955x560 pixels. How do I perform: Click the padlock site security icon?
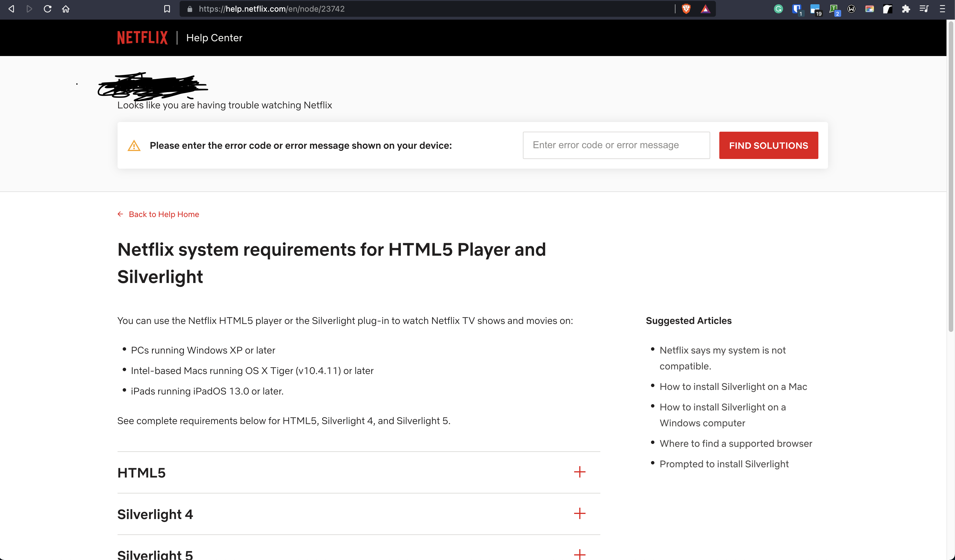point(190,9)
